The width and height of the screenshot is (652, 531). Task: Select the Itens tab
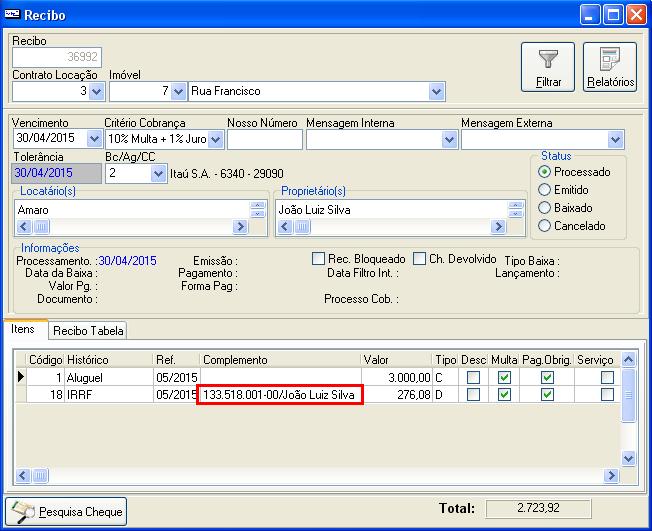[23, 329]
